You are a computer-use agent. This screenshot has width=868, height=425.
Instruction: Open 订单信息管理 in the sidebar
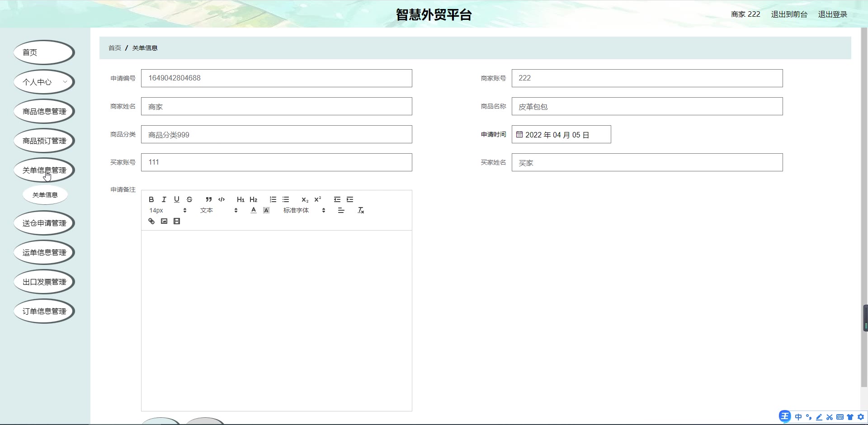point(44,311)
